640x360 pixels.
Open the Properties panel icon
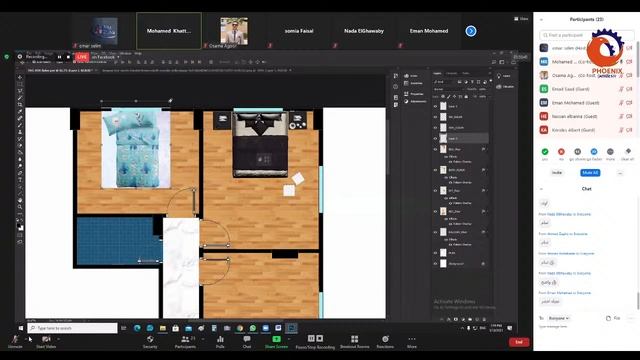point(407,94)
